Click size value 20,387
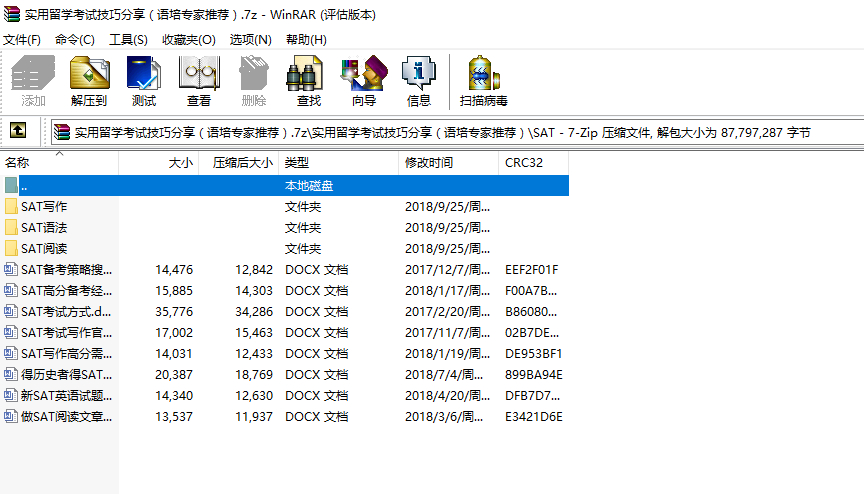This screenshot has height=494, width=864. click(x=174, y=374)
